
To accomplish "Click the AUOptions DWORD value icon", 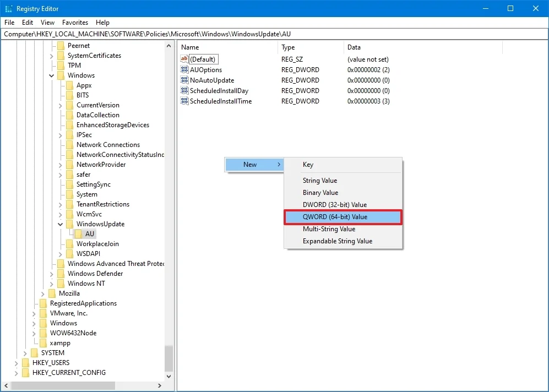I will pyautogui.click(x=184, y=69).
